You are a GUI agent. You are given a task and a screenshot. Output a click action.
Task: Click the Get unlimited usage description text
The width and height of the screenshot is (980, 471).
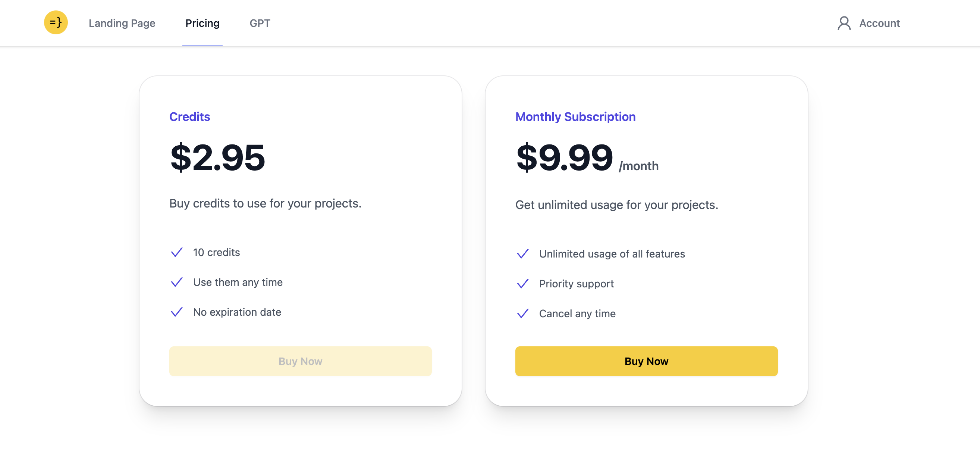(x=616, y=205)
